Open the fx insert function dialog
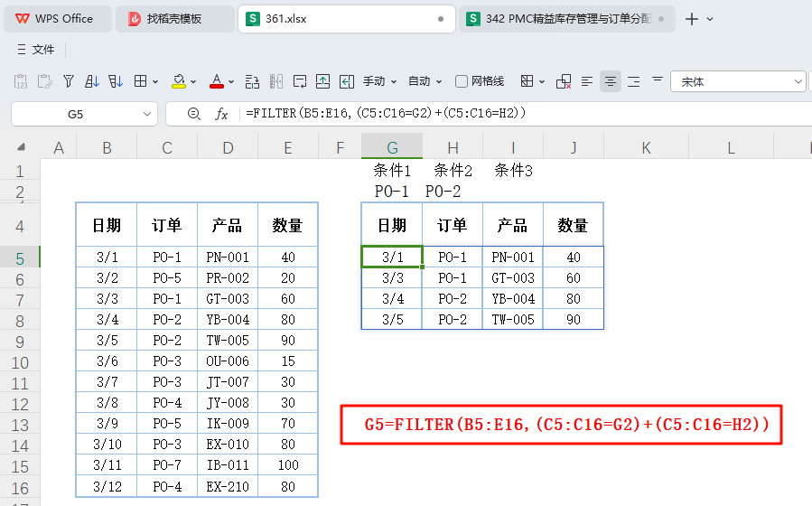The image size is (812, 506). (221, 114)
